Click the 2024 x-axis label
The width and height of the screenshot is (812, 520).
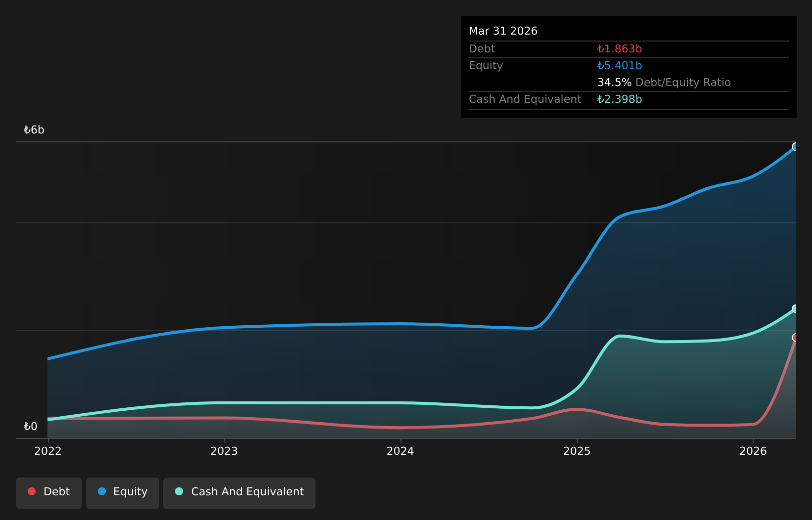(x=400, y=451)
